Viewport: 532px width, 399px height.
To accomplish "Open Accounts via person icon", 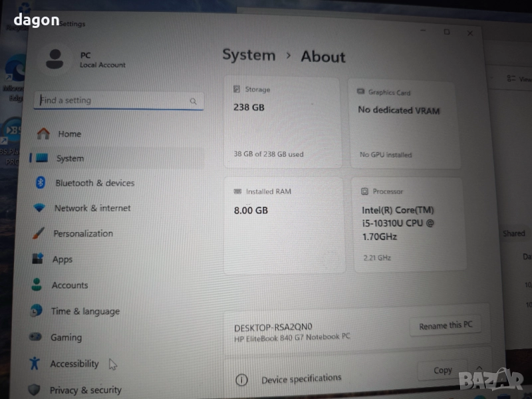I will pos(37,285).
